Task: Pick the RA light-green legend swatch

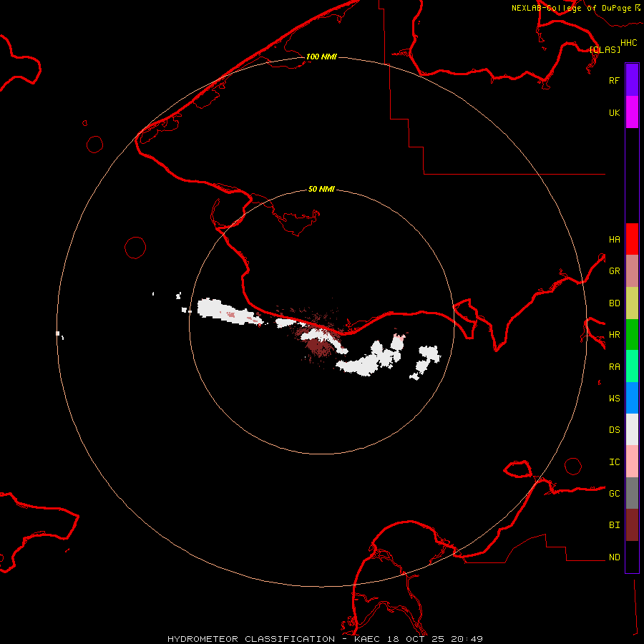Action: coord(632,366)
